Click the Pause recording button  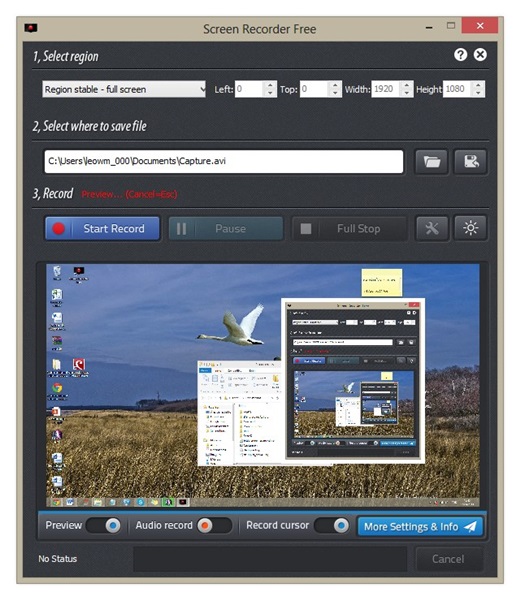(226, 228)
